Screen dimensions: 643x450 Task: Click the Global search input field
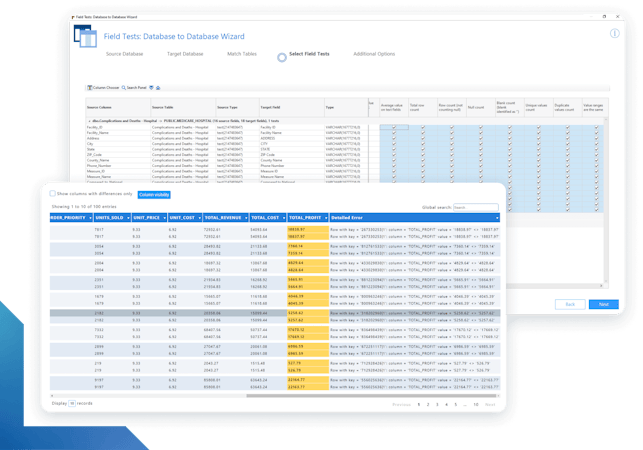tap(476, 208)
